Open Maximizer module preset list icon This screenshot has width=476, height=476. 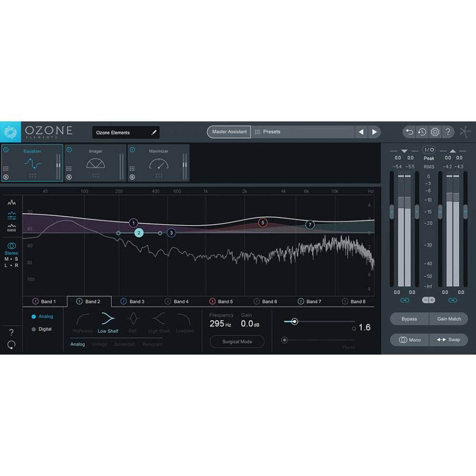click(x=132, y=168)
